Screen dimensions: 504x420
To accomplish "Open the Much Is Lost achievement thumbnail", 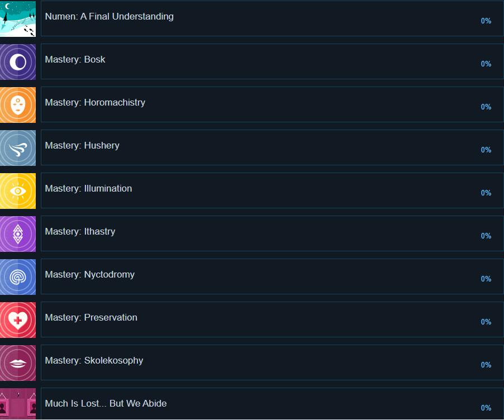I will coord(18,404).
